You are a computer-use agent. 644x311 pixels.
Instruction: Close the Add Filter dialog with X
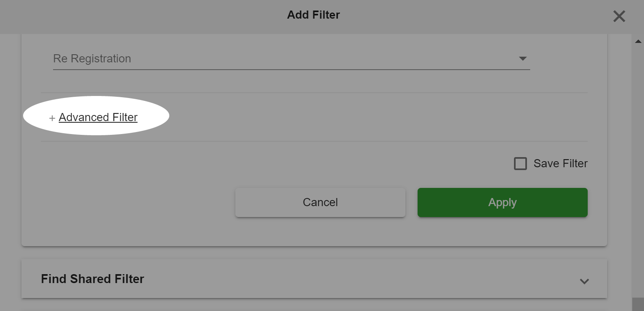point(619,16)
